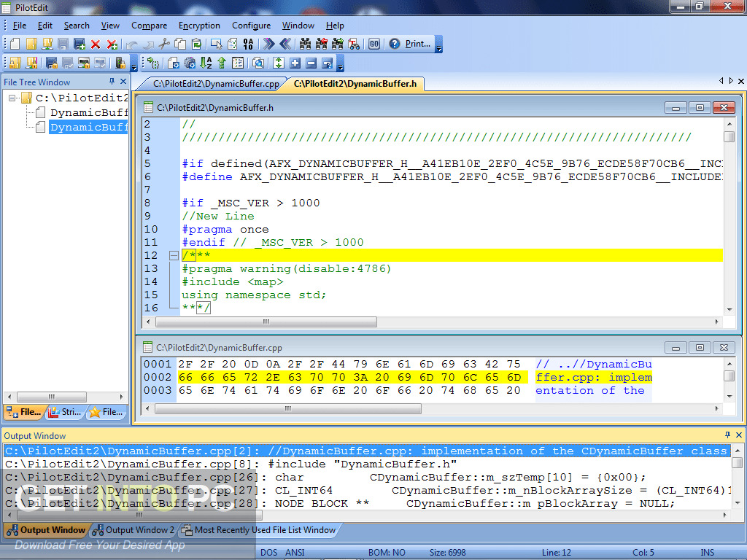Open Replace via T binoculars icon
This screenshot has height=560, width=747.
354,44
